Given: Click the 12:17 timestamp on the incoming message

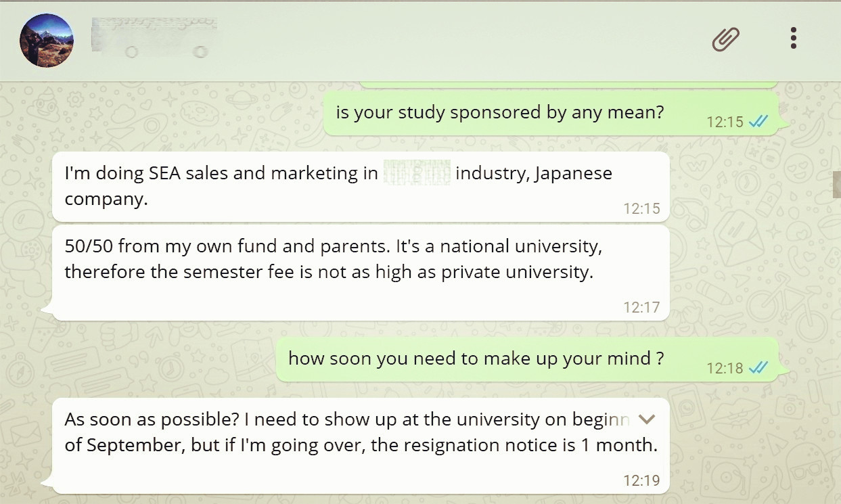Looking at the screenshot, I should pyautogui.click(x=641, y=308).
